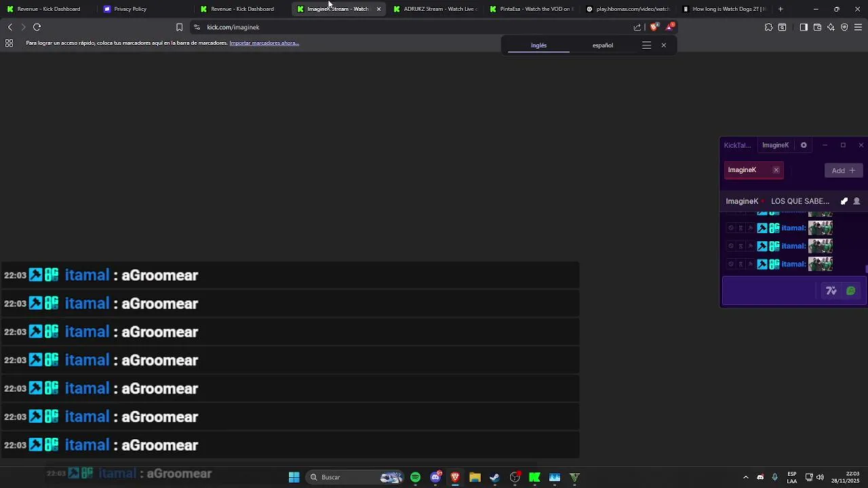
Task: Open the volume icon in system tray
Action: point(821,477)
